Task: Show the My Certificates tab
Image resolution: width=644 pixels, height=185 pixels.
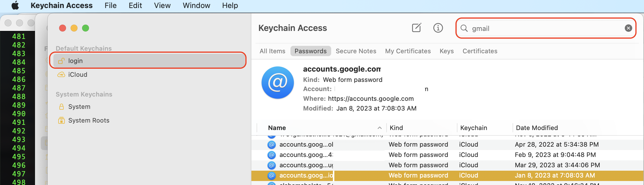Action: coord(408,51)
